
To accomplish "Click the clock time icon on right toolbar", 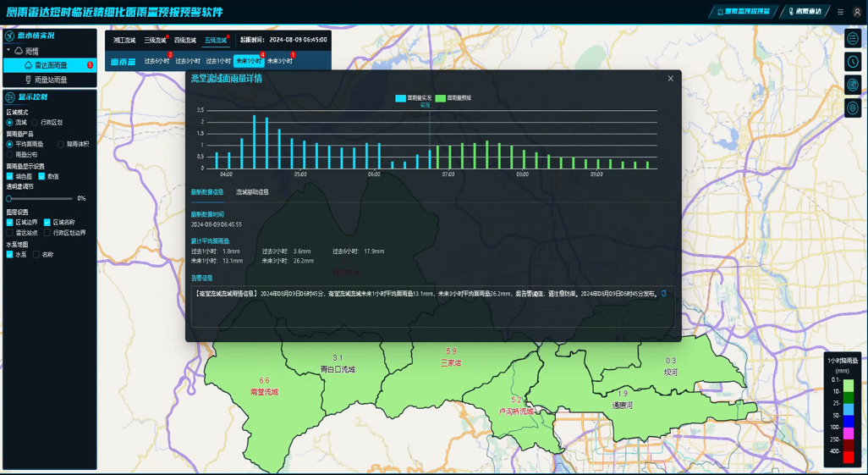I will (853, 62).
